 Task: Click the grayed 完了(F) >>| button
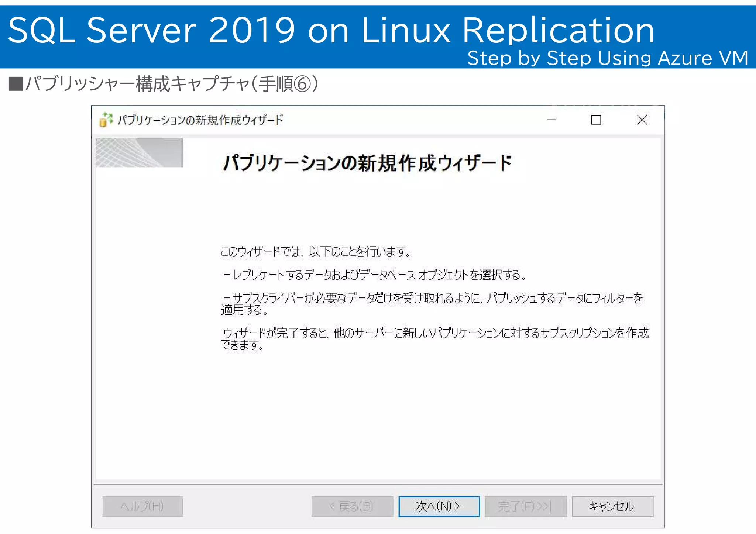[526, 506]
